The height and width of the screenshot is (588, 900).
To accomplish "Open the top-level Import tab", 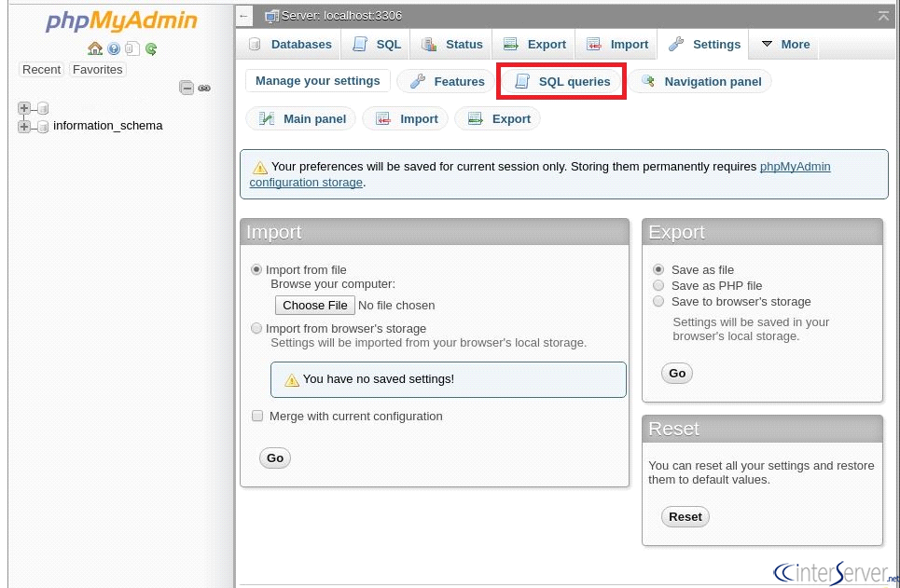I will pos(617,44).
